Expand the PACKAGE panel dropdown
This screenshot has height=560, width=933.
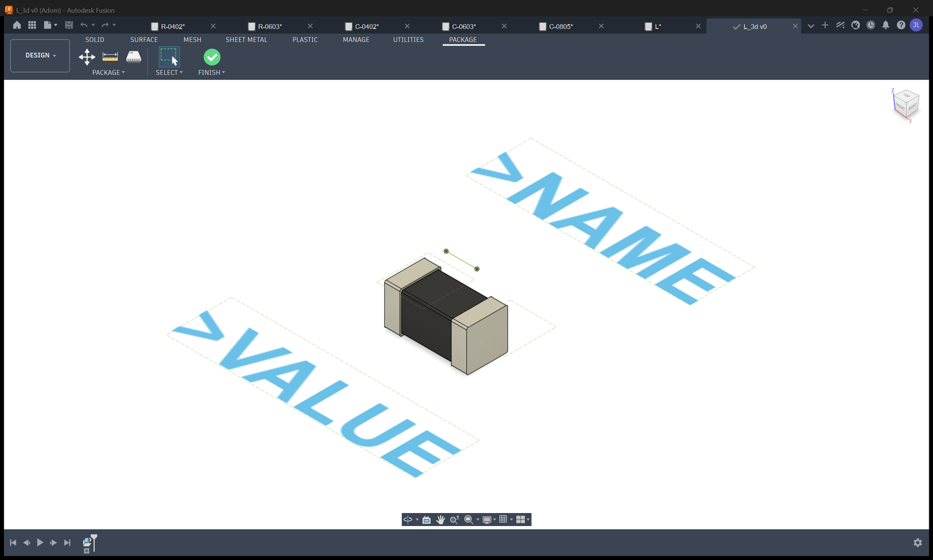tap(108, 73)
